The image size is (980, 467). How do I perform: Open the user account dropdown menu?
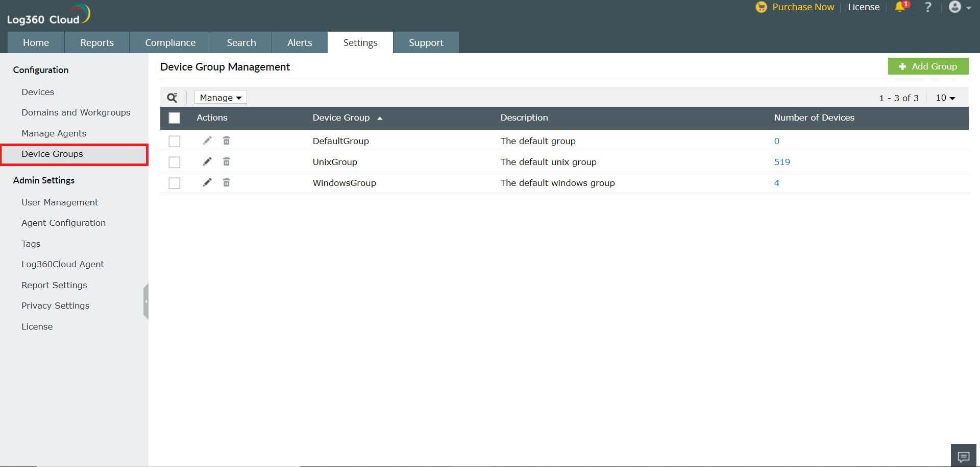coord(958,7)
